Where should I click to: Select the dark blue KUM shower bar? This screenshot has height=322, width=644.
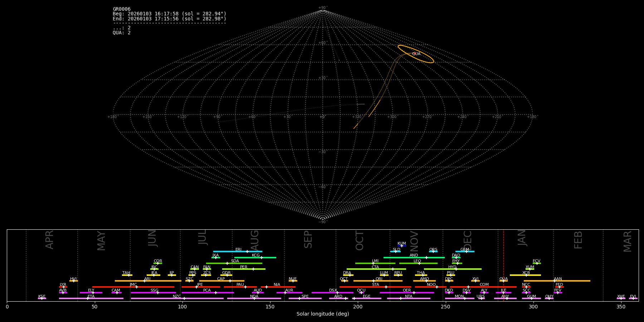pos(402,246)
